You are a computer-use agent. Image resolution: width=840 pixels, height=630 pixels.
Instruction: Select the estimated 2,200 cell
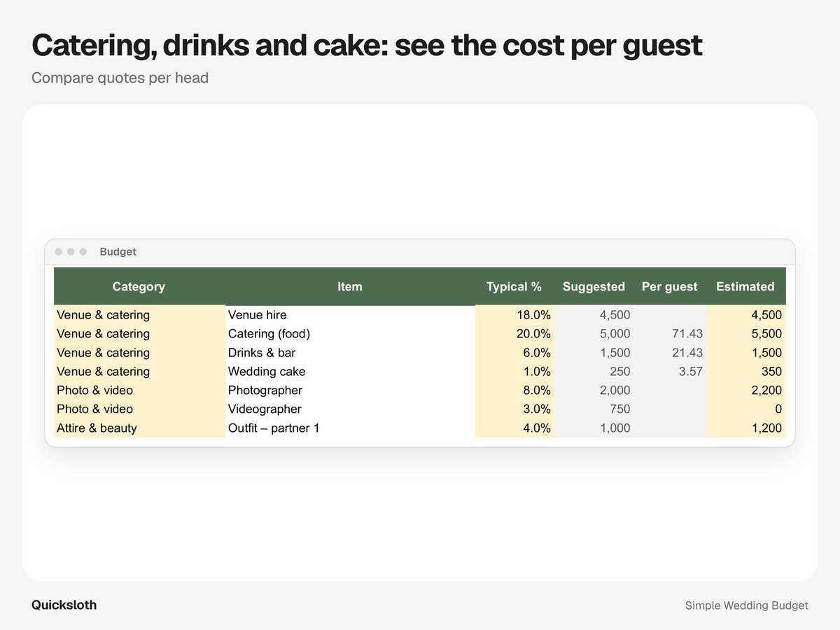click(x=746, y=391)
